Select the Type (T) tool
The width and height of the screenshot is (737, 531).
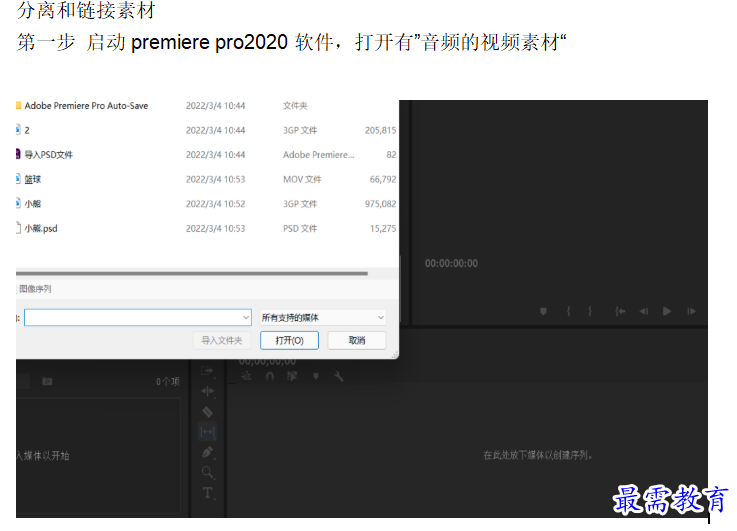207,493
